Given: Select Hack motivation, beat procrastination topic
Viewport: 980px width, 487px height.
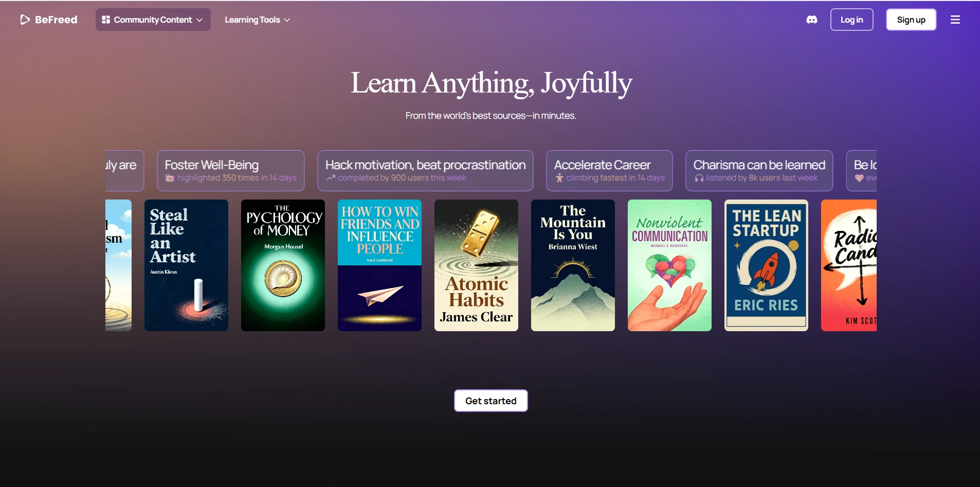Looking at the screenshot, I should 425,171.
